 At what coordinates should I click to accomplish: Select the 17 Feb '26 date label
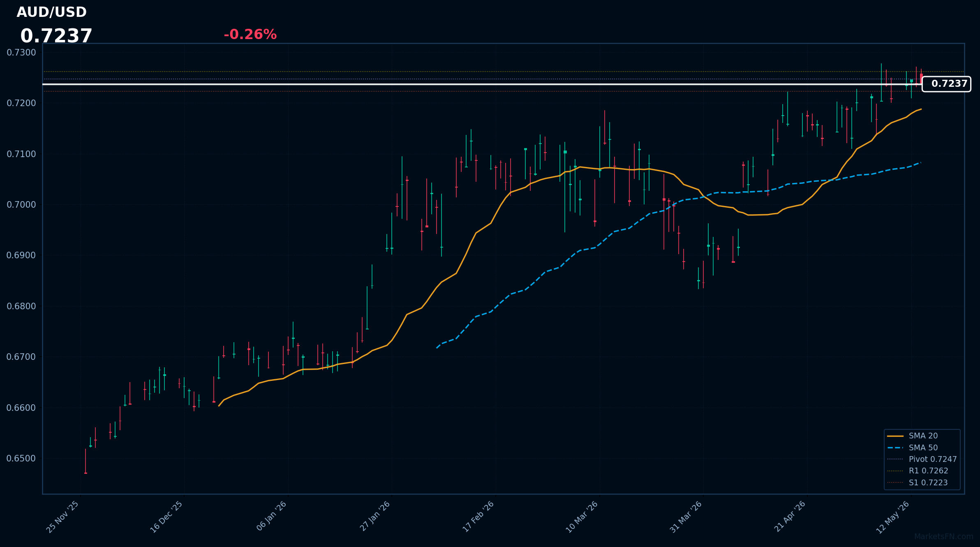(x=478, y=517)
